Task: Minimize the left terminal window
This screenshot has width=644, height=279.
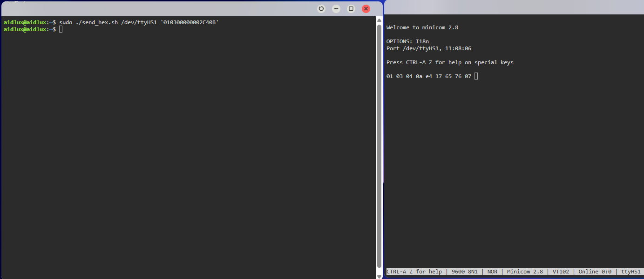Action: tap(336, 9)
